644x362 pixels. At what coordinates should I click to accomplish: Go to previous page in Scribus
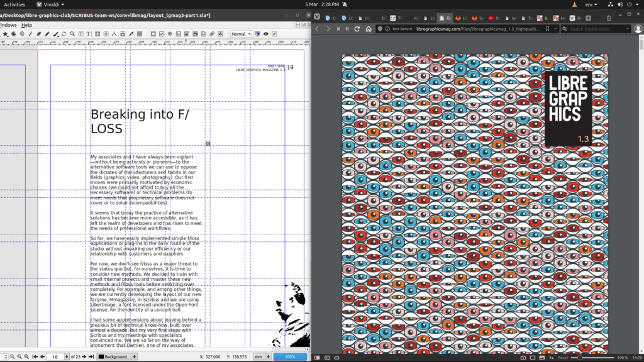42,357
